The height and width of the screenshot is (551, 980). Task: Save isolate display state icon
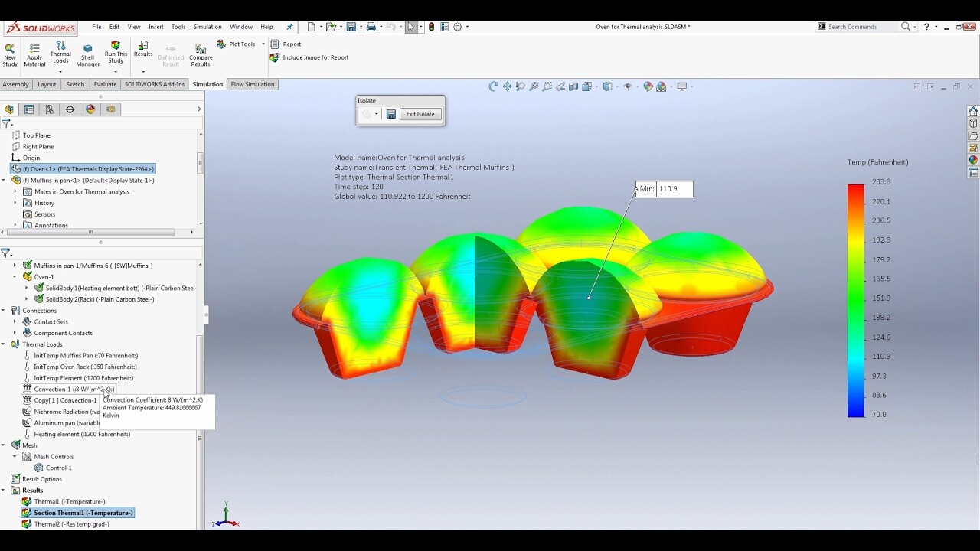tap(390, 114)
